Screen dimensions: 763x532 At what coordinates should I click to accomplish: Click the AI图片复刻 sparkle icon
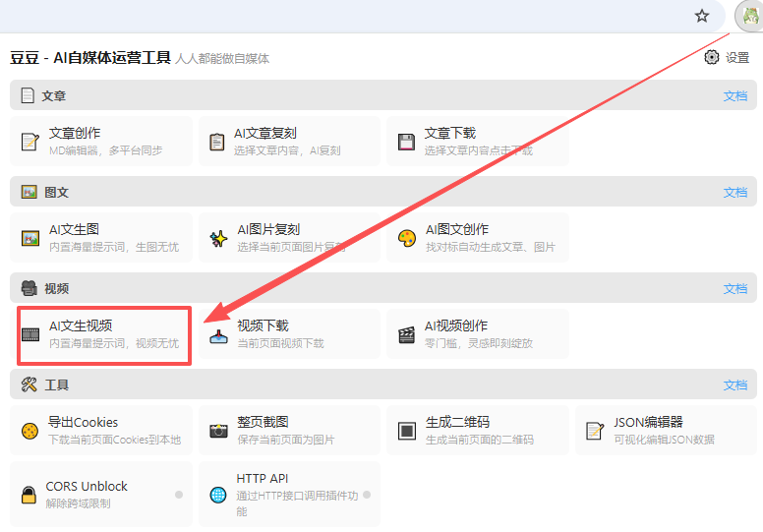pyautogui.click(x=218, y=238)
